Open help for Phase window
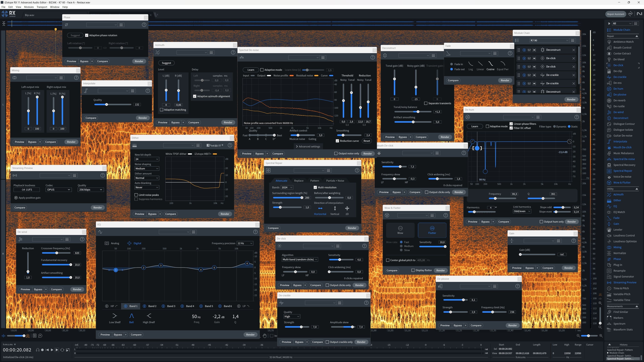The image size is (644, 362). (x=144, y=25)
